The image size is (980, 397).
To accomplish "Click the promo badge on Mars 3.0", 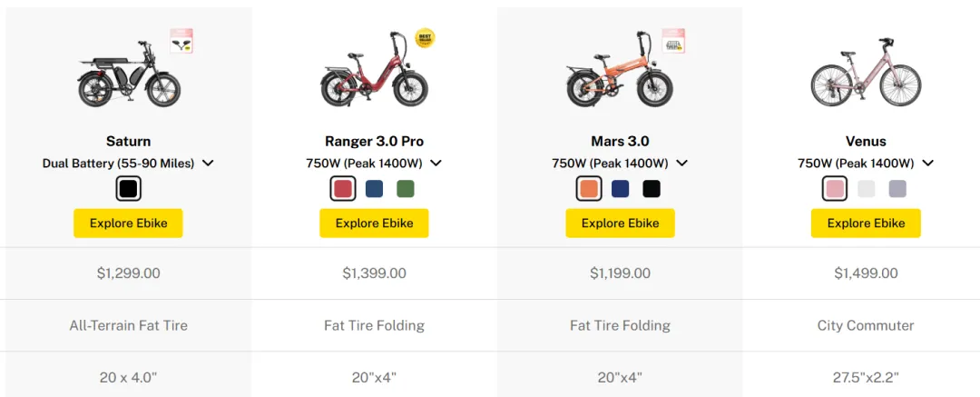I will (673, 41).
